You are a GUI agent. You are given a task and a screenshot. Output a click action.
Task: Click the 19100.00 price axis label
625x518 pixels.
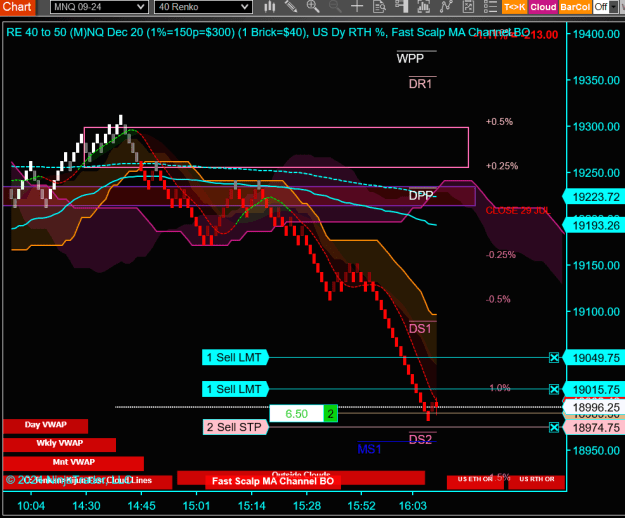tap(596, 312)
